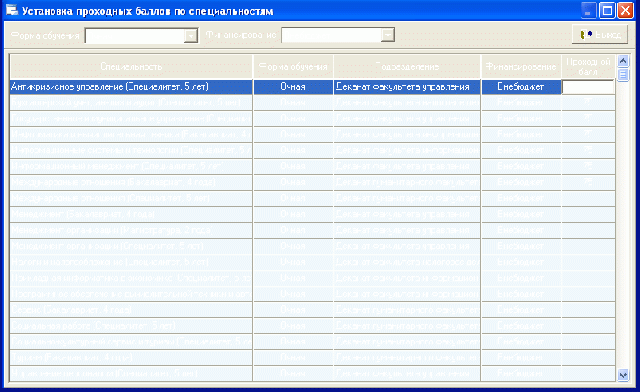Click the Проходной балл column header
The height and width of the screenshot is (392, 640).
click(588, 67)
